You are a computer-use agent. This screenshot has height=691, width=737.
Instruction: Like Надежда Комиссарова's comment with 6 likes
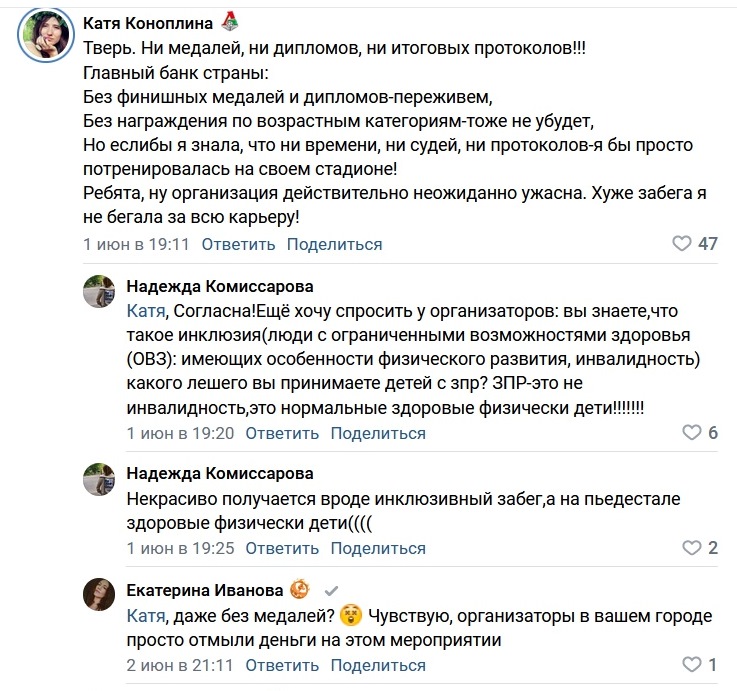click(691, 433)
